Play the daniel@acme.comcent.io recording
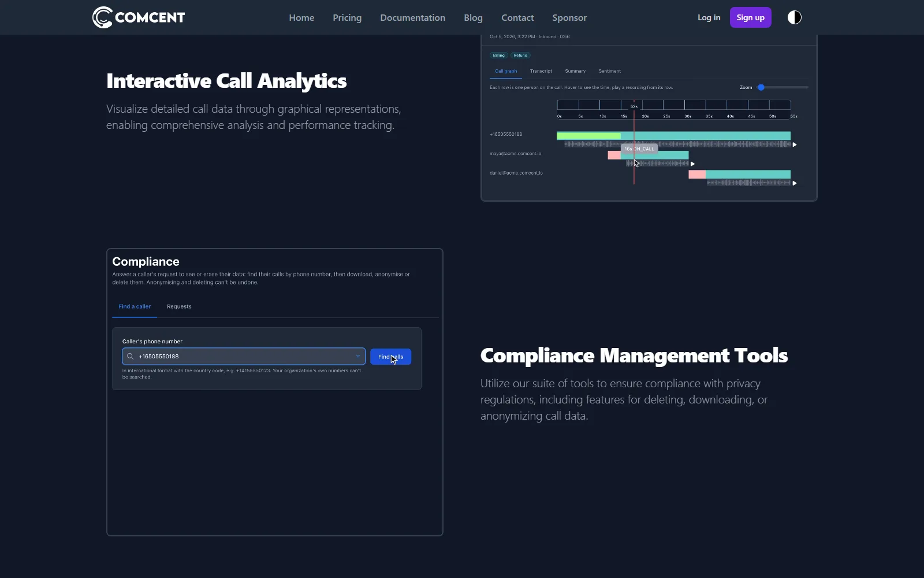This screenshot has height=578, width=924. coord(795,183)
